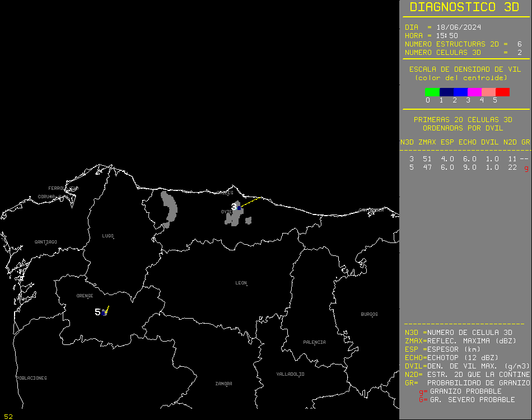Click the BURGOS label on the map
The width and height of the screenshot is (532, 420).
pos(369,315)
